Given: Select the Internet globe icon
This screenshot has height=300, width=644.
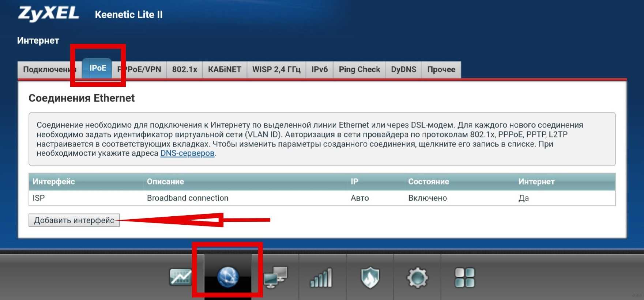Looking at the screenshot, I should pos(228,277).
